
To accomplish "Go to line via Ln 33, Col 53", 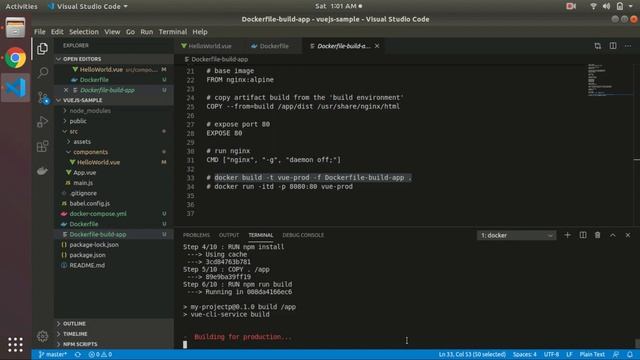I will coord(472,354).
